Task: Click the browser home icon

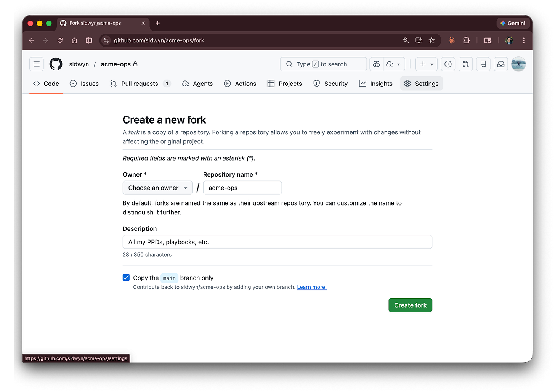Action: (74, 40)
